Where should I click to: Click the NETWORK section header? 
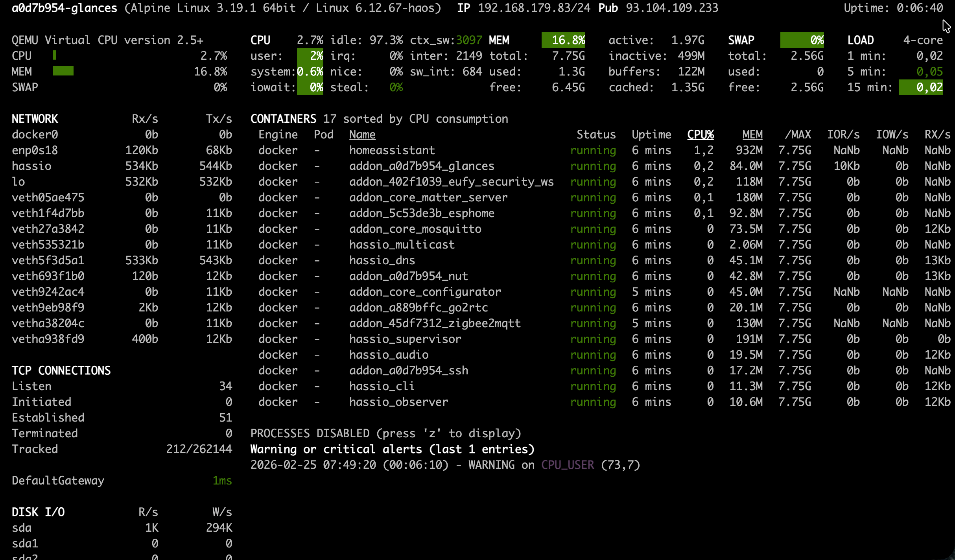[35, 119]
